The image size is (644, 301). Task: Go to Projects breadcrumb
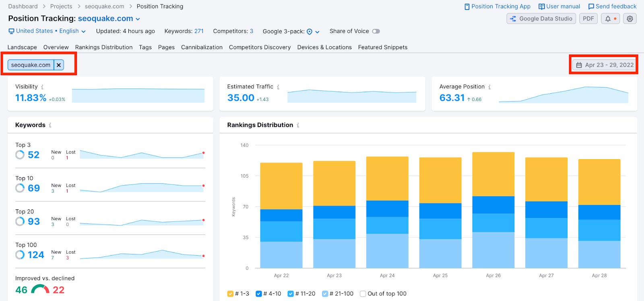pyautogui.click(x=61, y=6)
